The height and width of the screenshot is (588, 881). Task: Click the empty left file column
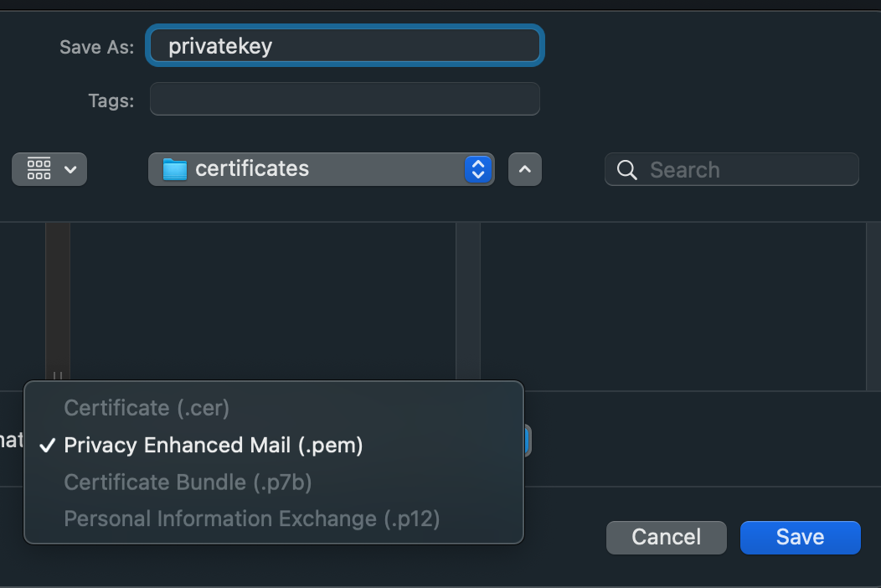[x=263, y=301]
